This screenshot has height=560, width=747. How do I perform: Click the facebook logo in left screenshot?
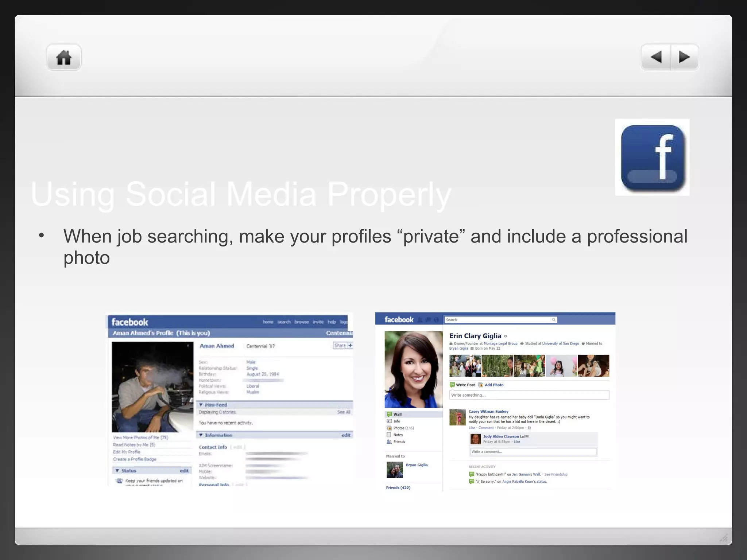pos(129,322)
